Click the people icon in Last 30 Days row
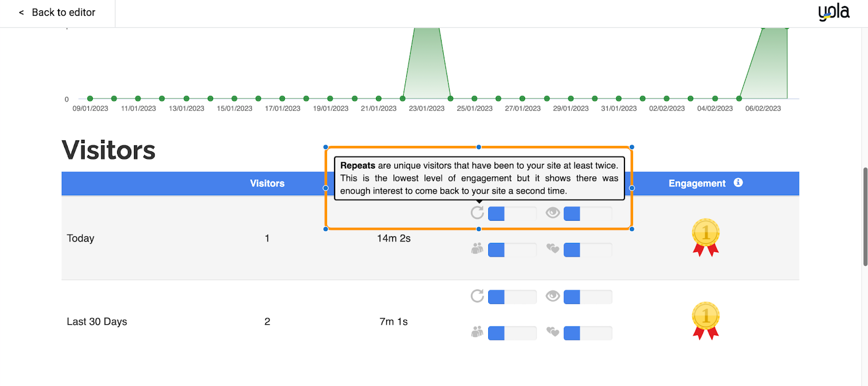The height and width of the screenshot is (386, 868). pyautogui.click(x=477, y=332)
